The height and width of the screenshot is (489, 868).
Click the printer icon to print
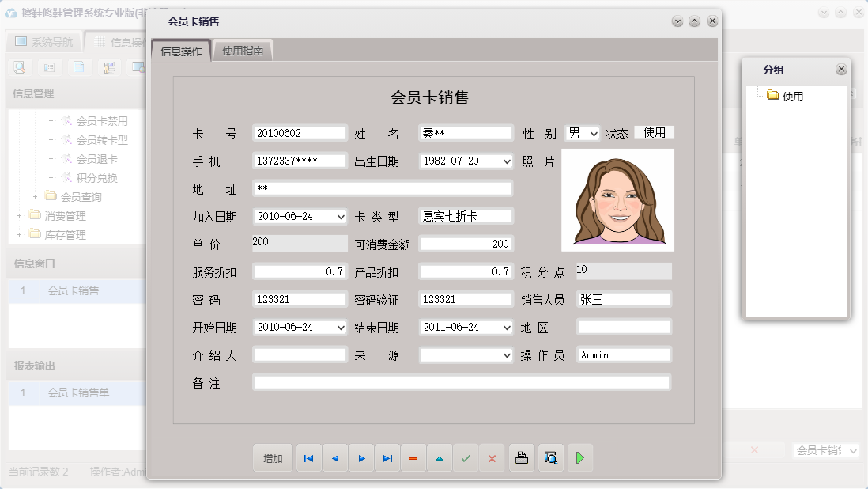coord(521,458)
